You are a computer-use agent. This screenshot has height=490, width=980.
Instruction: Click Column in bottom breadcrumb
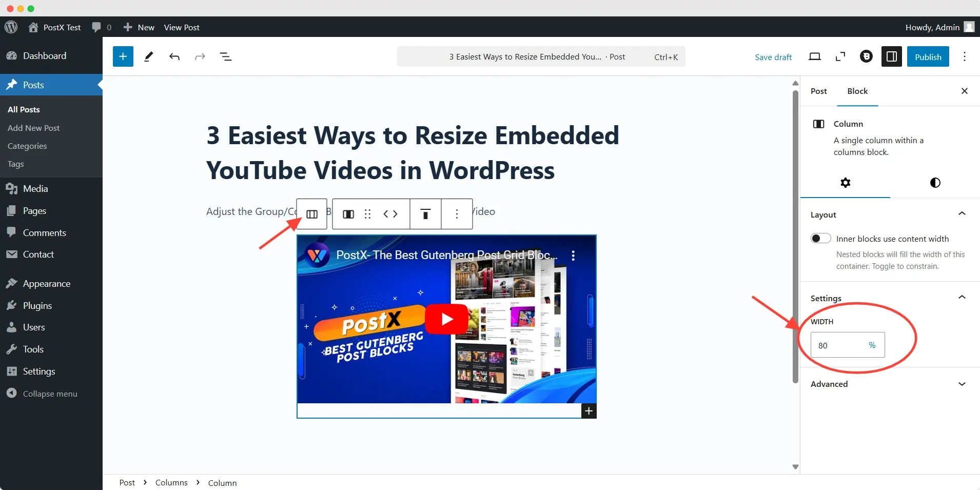pyautogui.click(x=223, y=483)
